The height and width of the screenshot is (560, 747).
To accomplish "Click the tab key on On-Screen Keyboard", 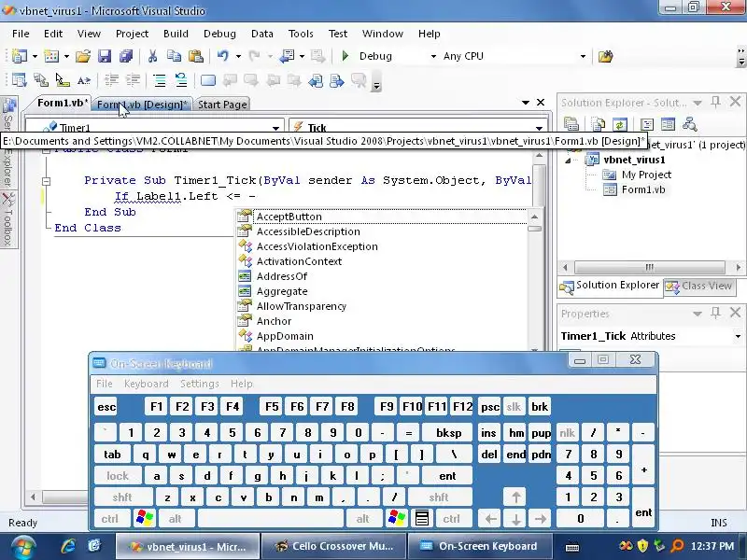I will click(112, 455).
